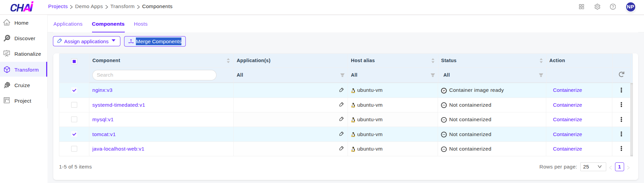The width and height of the screenshot is (644, 183).
Task: Click Containerize for systemd-timedated:v1
Action: (567, 105)
